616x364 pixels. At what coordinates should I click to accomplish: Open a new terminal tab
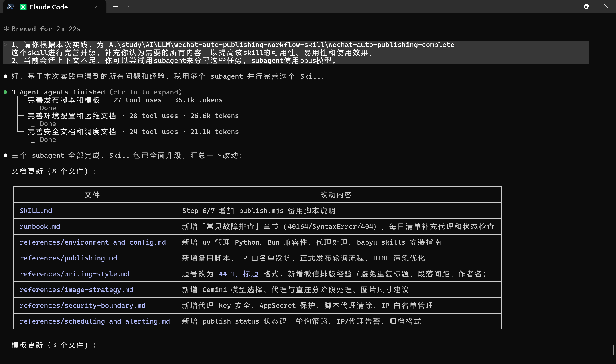(115, 7)
